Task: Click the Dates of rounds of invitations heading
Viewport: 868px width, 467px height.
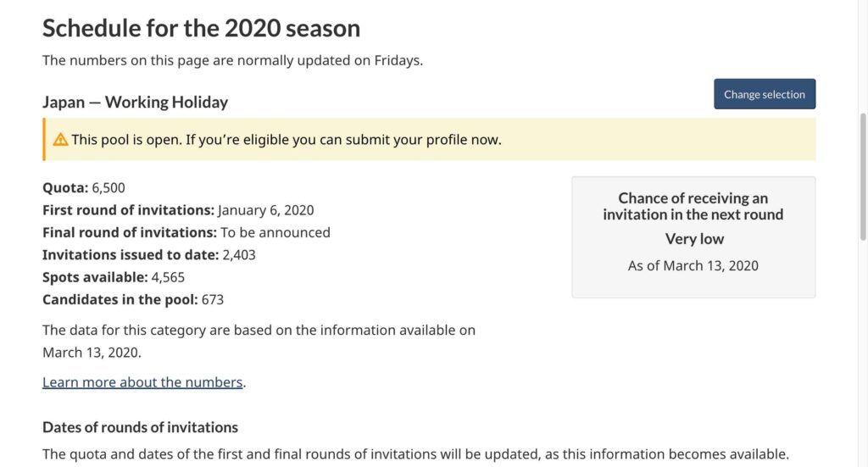Action: [140, 427]
